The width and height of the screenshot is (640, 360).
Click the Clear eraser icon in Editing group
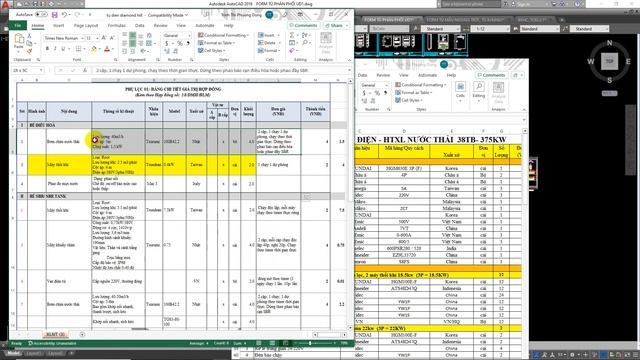pos(292,51)
